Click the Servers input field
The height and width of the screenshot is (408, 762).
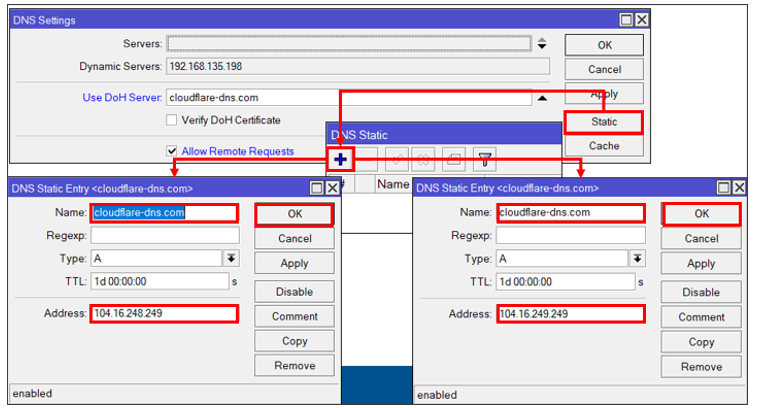(349, 44)
